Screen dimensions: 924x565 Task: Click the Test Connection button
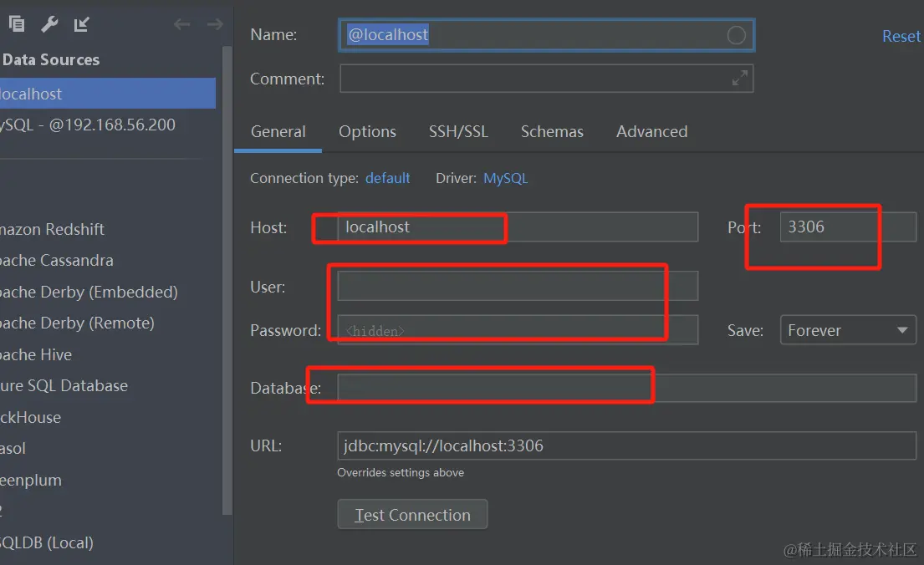pyautogui.click(x=412, y=514)
